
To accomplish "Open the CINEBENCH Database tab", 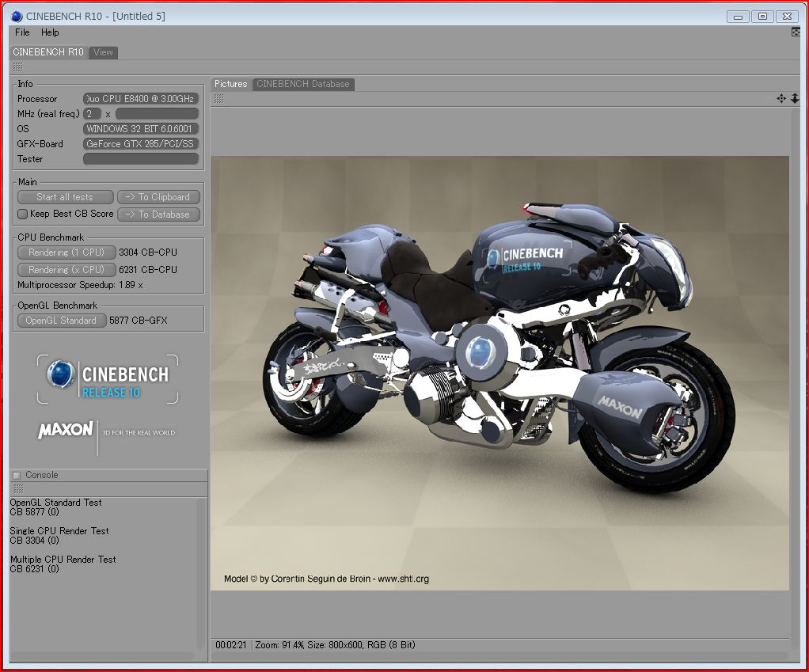I will (303, 84).
